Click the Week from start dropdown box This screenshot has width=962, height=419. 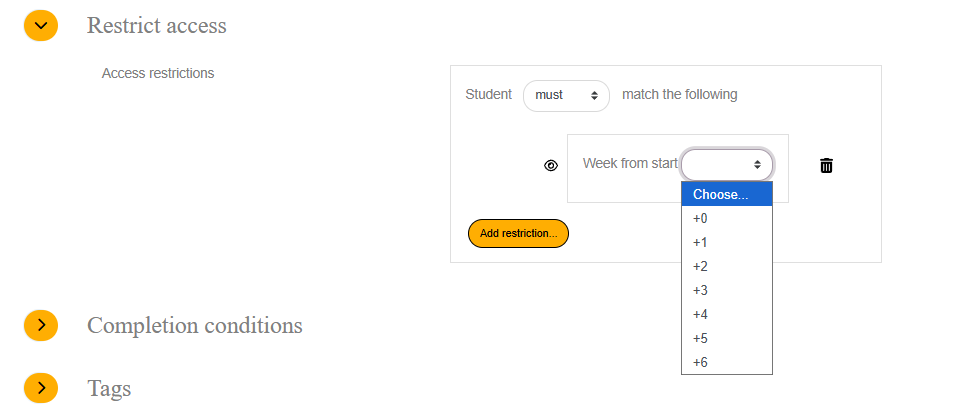pos(727,164)
